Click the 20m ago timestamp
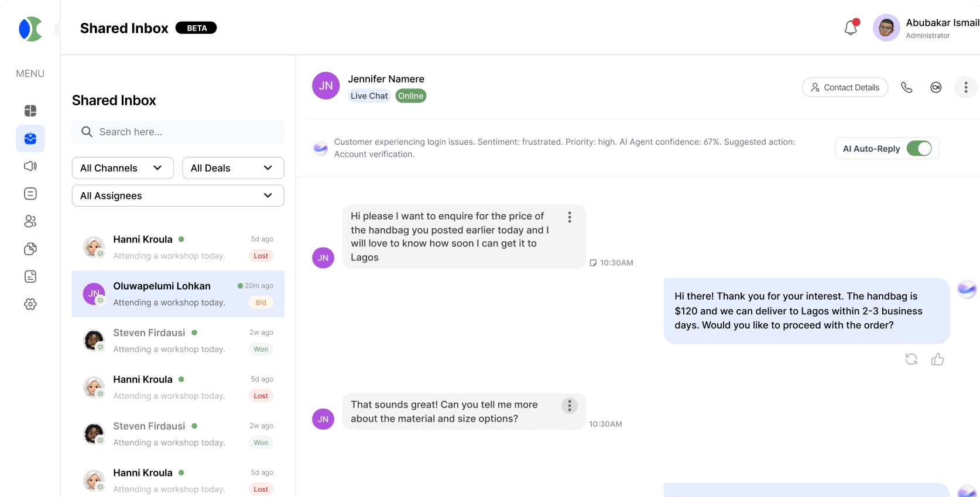 click(x=259, y=286)
